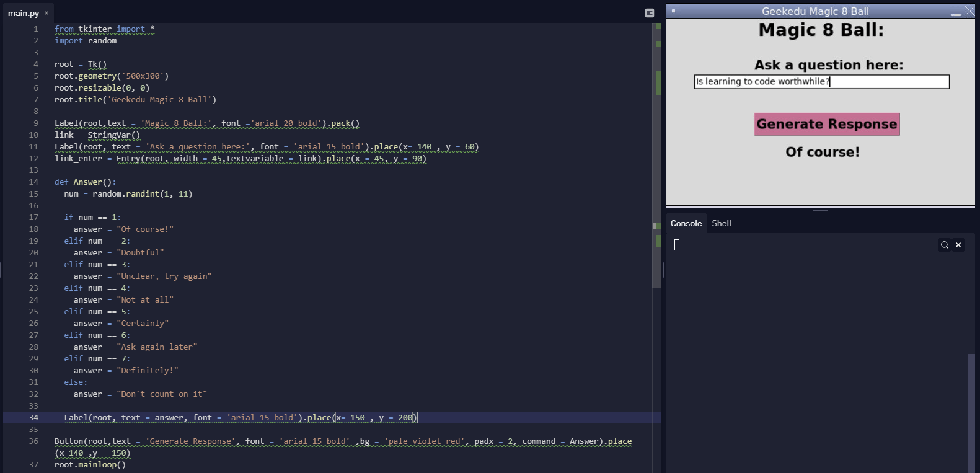Click line number 1 in the gutter
Screen dimensions: 980x473
pos(36,29)
